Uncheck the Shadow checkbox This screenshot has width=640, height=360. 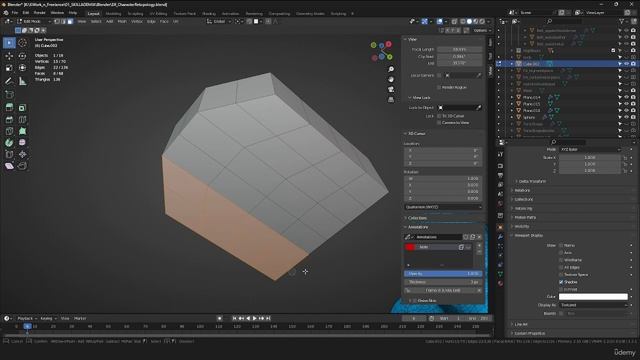(x=561, y=282)
